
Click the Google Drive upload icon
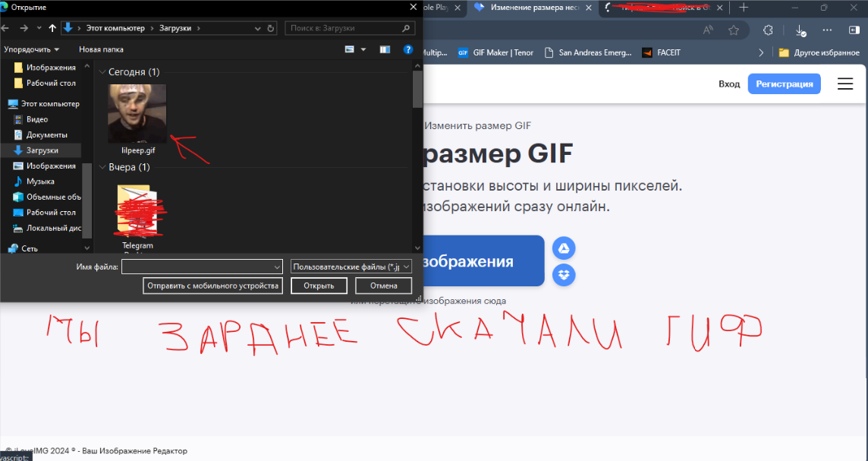click(x=564, y=248)
